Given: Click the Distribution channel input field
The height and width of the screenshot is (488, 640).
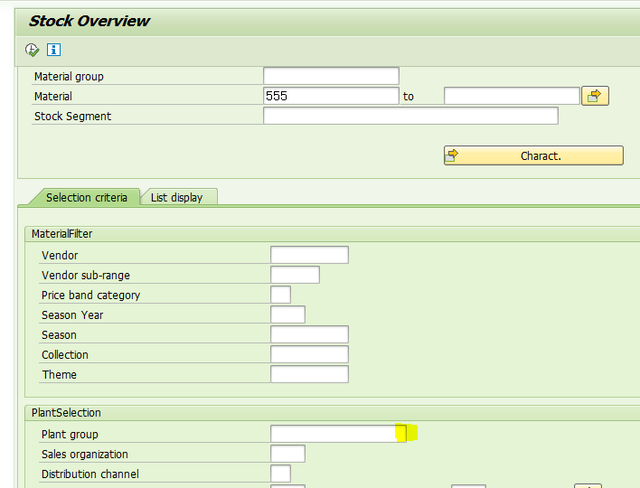Looking at the screenshot, I should 280,474.
